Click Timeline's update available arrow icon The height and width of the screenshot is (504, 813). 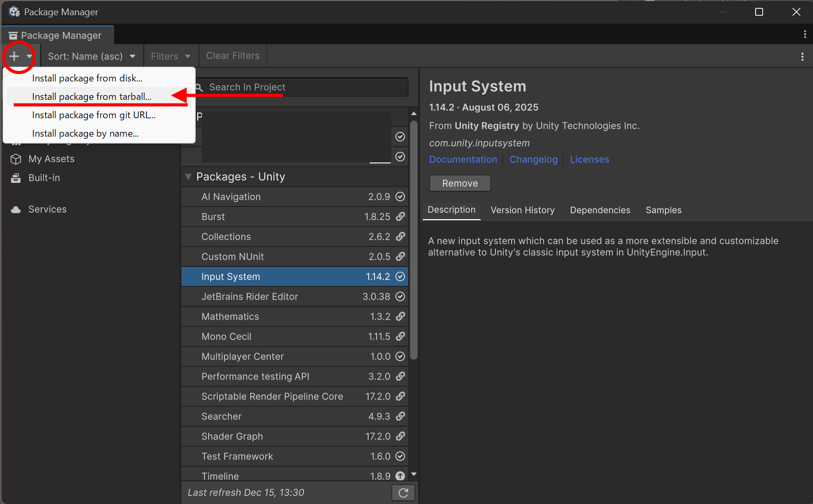point(400,476)
